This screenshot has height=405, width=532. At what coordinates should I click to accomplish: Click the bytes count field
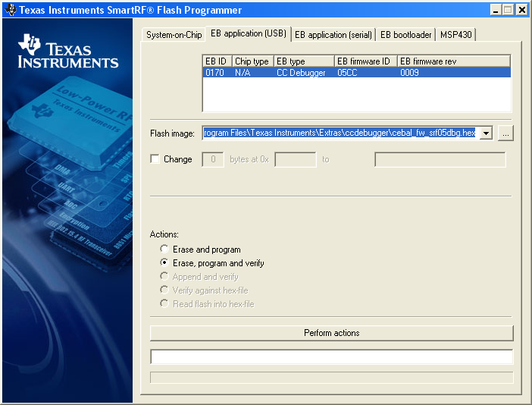(213, 159)
